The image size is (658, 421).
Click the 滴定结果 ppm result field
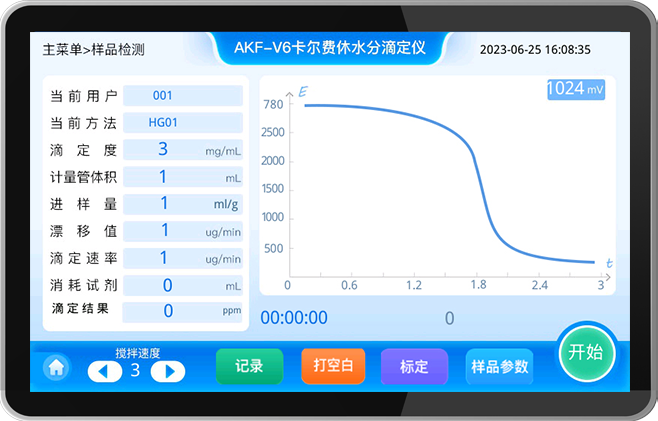[182, 311]
